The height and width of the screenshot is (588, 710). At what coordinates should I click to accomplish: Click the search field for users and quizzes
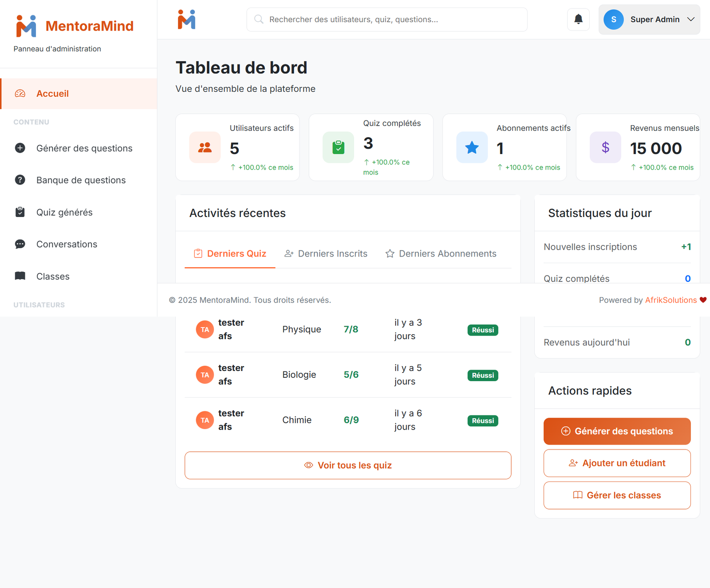(387, 20)
